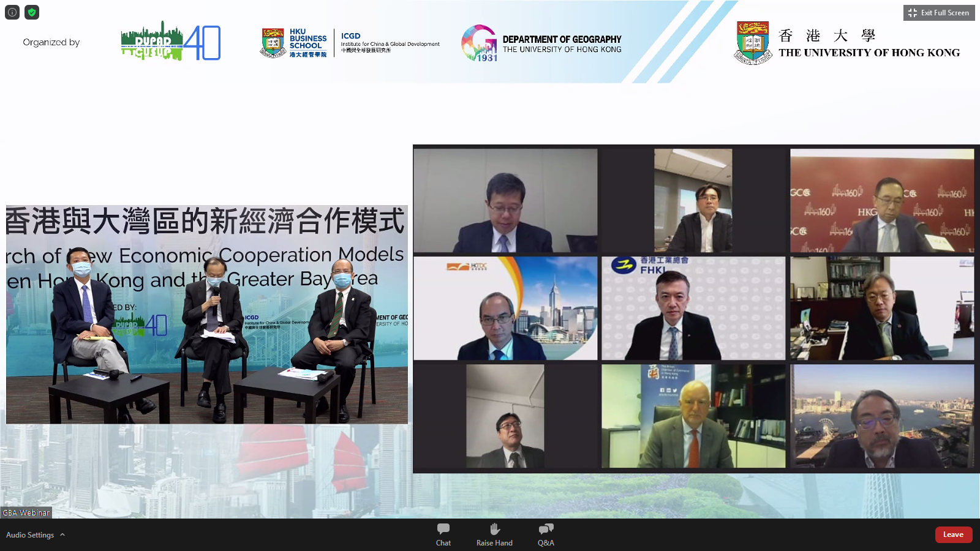The image size is (980, 551).
Task: Select the top-left gallery participant video
Action: click(x=505, y=201)
